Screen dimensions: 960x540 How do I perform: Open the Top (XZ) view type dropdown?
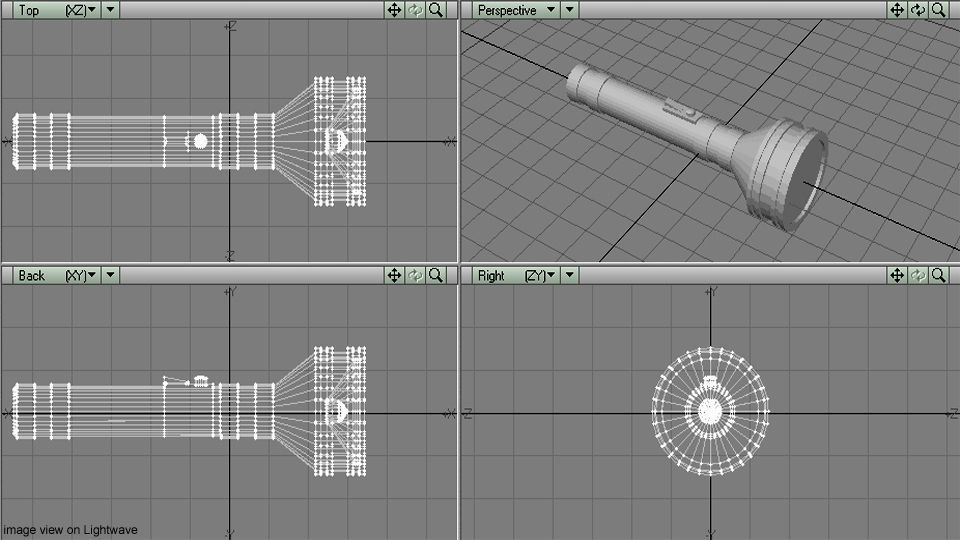click(56, 10)
